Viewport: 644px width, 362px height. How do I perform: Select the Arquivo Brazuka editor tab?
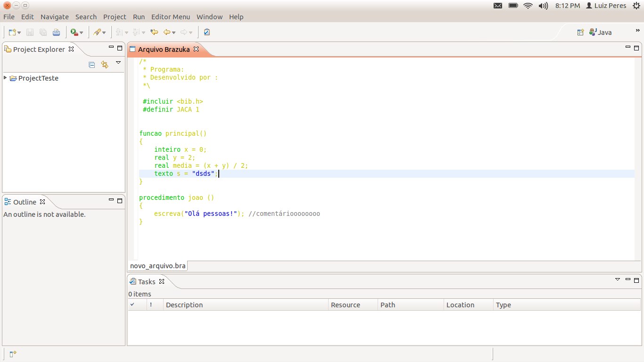point(164,49)
